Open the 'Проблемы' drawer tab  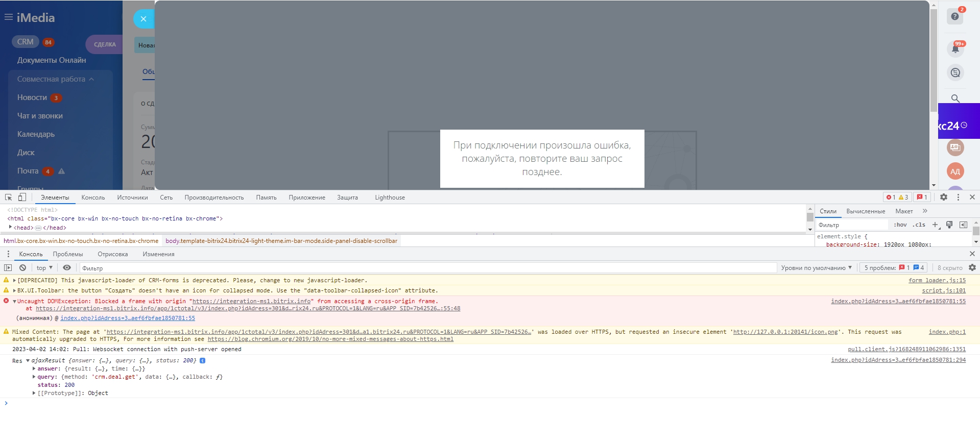68,254
